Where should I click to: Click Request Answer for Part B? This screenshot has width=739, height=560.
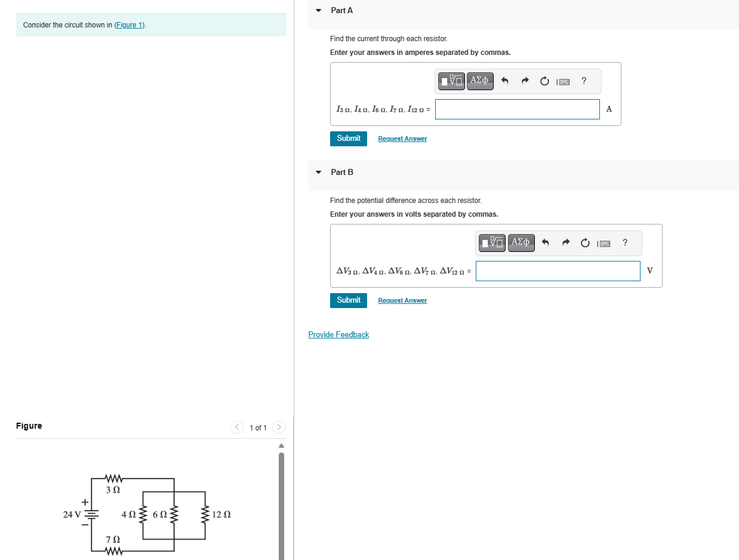tap(402, 300)
